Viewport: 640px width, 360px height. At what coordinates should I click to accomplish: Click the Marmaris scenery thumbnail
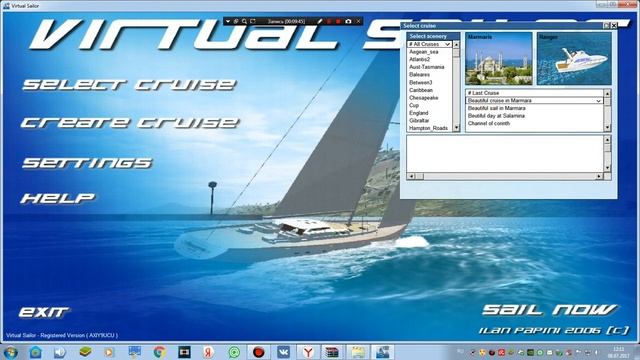tap(498, 59)
